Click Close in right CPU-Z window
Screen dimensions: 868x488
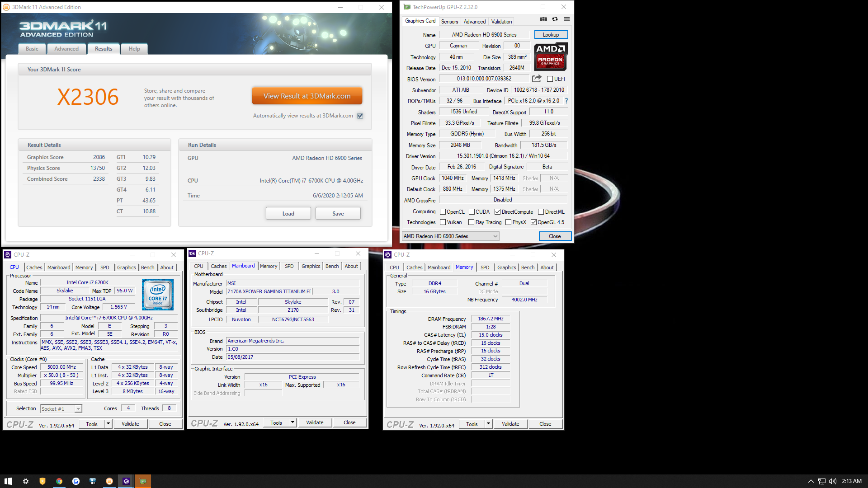tap(545, 424)
